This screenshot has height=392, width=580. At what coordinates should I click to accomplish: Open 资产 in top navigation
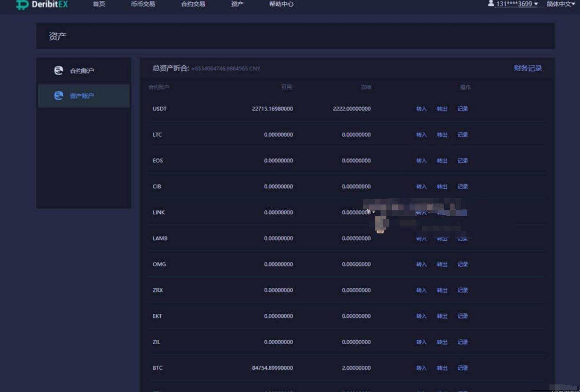237,4
